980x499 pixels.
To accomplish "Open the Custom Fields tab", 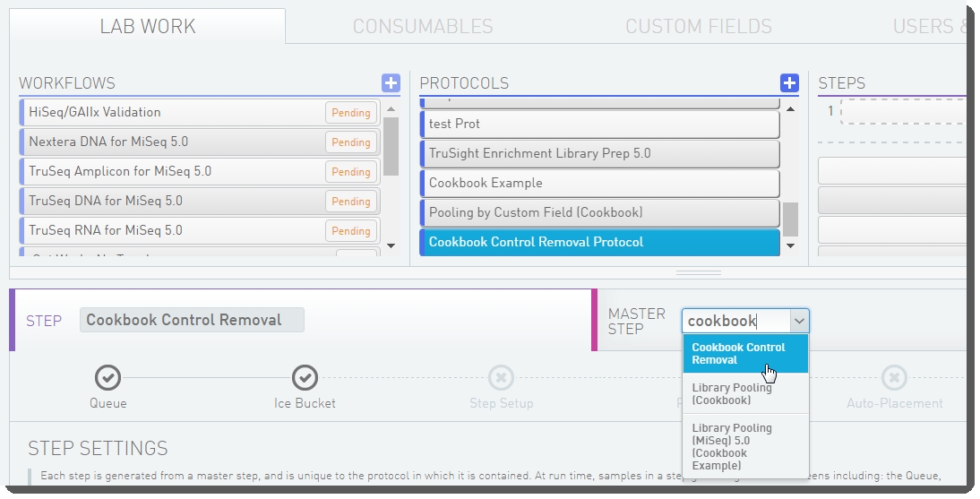I will point(699,27).
